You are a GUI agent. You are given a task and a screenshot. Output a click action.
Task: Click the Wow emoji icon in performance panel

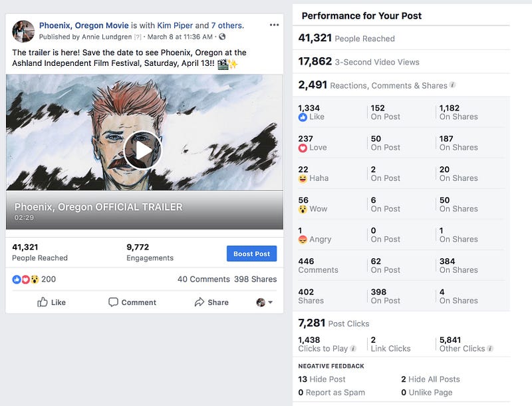pyautogui.click(x=303, y=209)
